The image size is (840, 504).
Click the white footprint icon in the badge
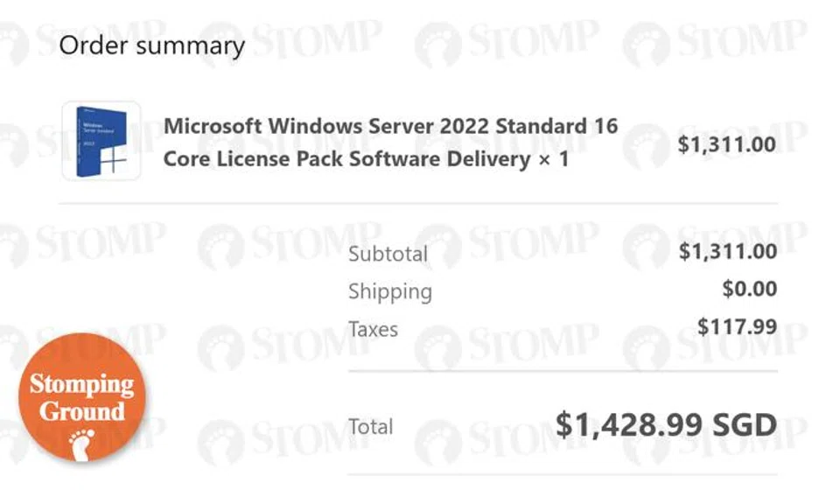pyautogui.click(x=81, y=442)
